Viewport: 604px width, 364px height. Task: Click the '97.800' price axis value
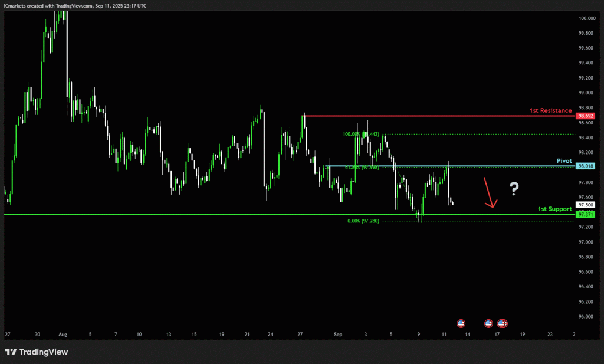point(586,182)
